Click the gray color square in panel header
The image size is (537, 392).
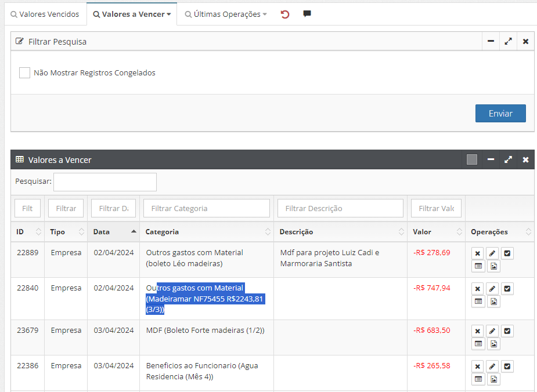click(472, 159)
